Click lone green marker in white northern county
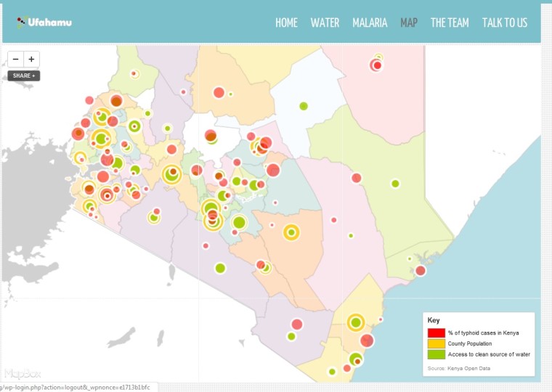This screenshot has width=552, height=392. 304,106
